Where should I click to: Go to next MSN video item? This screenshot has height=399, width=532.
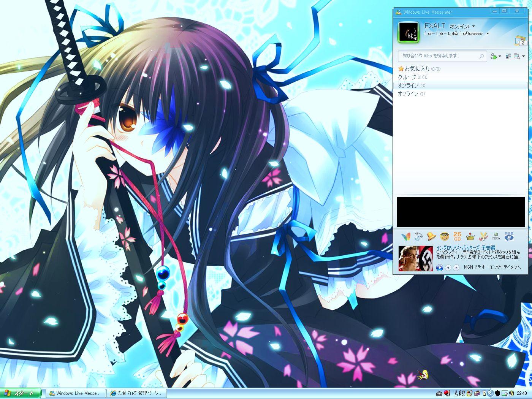coord(456,268)
